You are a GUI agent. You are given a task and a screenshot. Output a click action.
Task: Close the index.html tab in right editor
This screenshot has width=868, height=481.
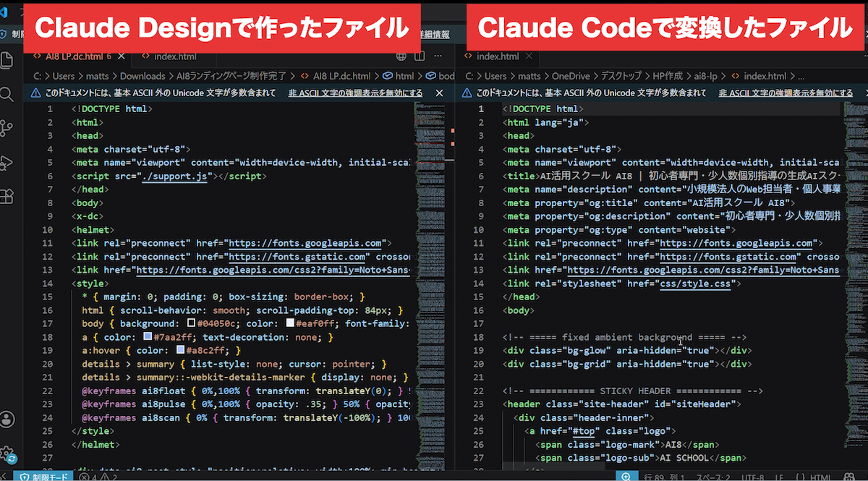coord(530,56)
